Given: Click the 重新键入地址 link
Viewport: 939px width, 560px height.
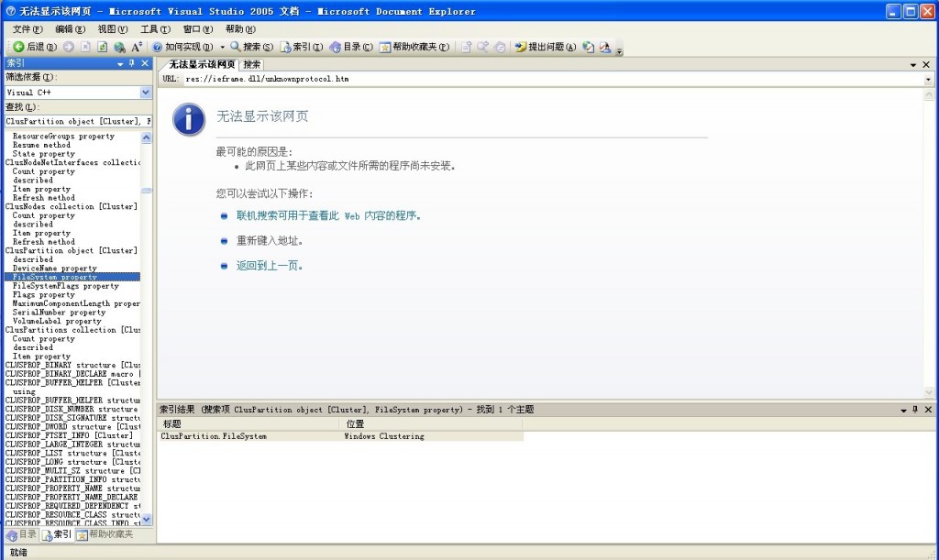Looking at the screenshot, I should pos(269,240).
